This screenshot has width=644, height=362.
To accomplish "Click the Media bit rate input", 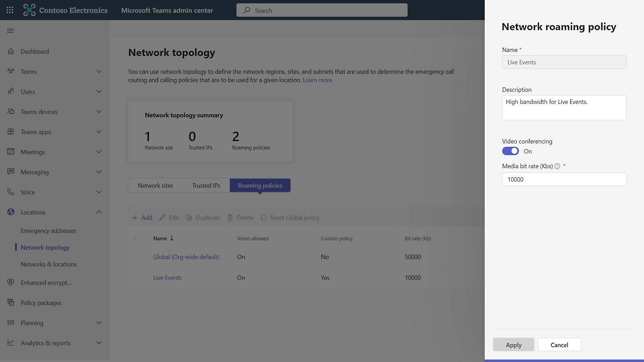I will tap(564, 179).
